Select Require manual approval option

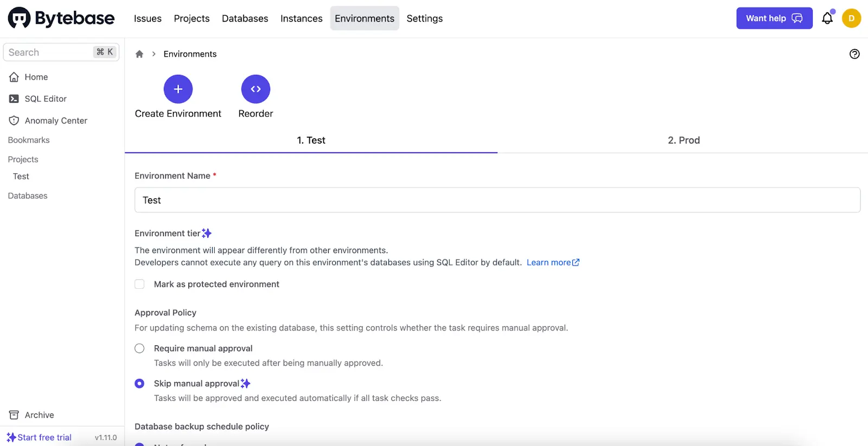pyautogui.click(x=139, y=348)
